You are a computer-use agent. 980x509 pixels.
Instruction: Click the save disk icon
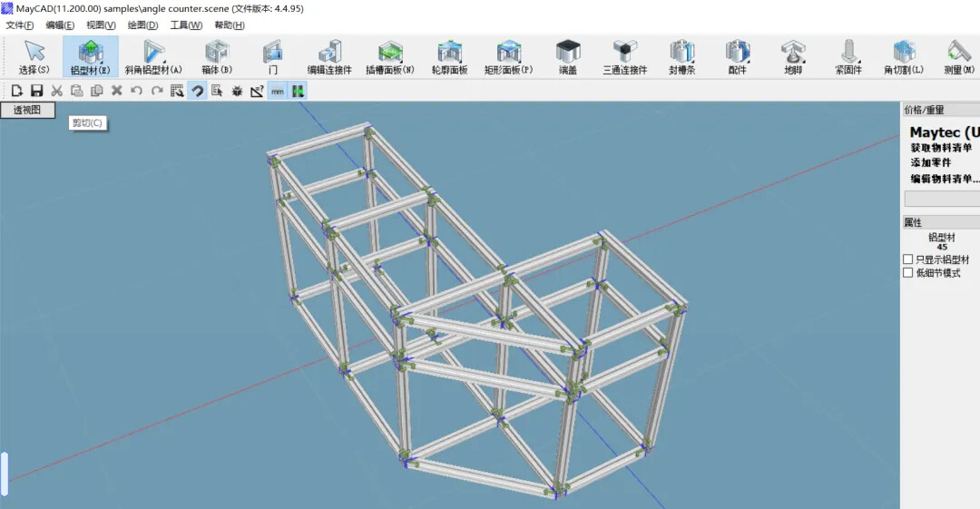37,91
